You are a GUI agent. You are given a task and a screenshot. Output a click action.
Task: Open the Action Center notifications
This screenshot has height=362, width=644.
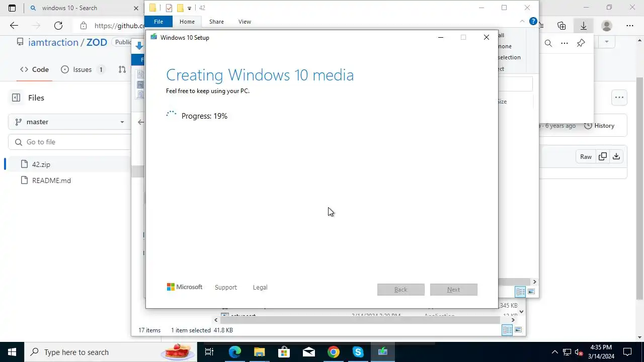627,352
